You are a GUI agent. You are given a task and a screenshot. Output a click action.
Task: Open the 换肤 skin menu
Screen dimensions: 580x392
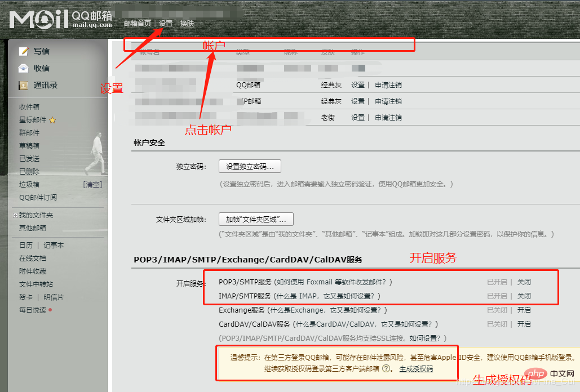click(x=187, y=23)
